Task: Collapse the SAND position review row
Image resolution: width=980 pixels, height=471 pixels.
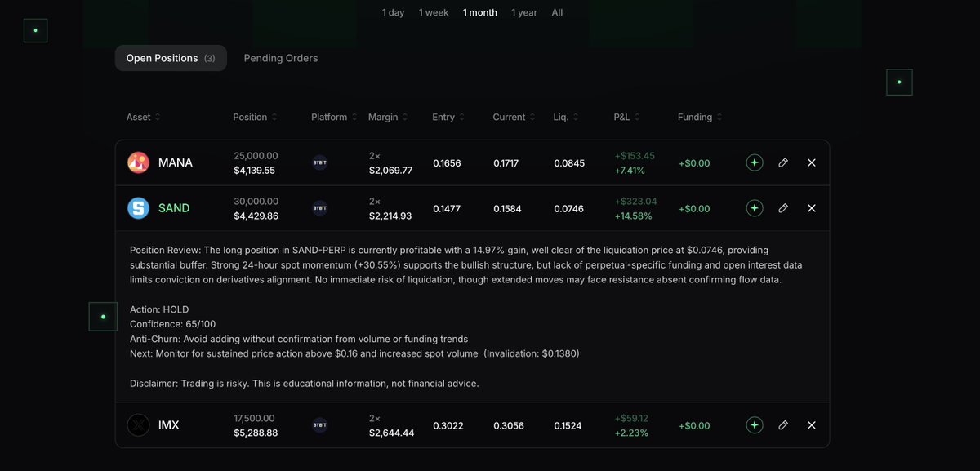Action: coord(472,208)
